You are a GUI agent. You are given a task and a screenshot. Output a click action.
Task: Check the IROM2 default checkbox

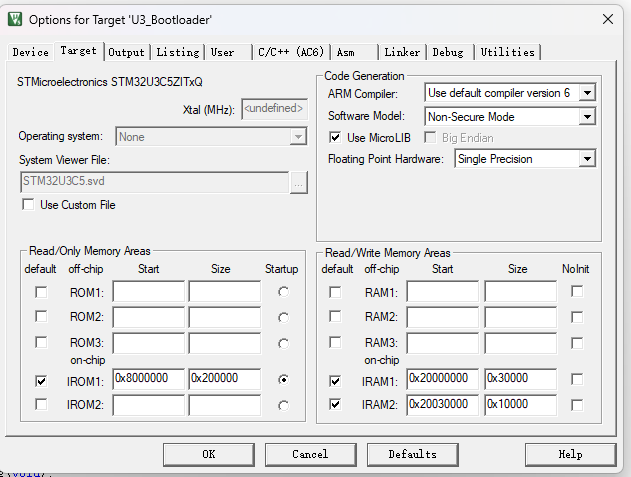[41, 404]
